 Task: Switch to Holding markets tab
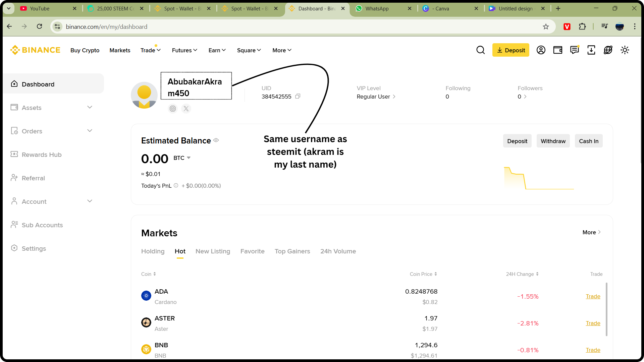(153, 251)
